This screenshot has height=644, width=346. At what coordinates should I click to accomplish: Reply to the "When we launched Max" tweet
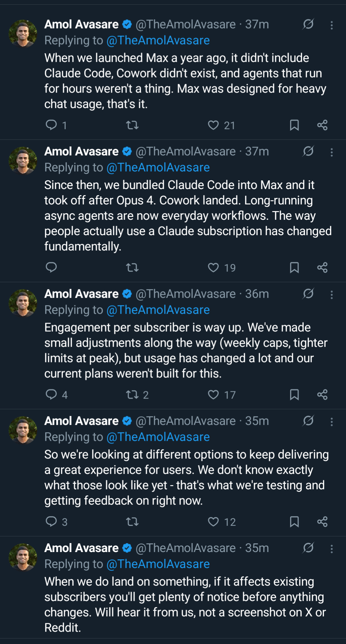click(x=51, y=125)
